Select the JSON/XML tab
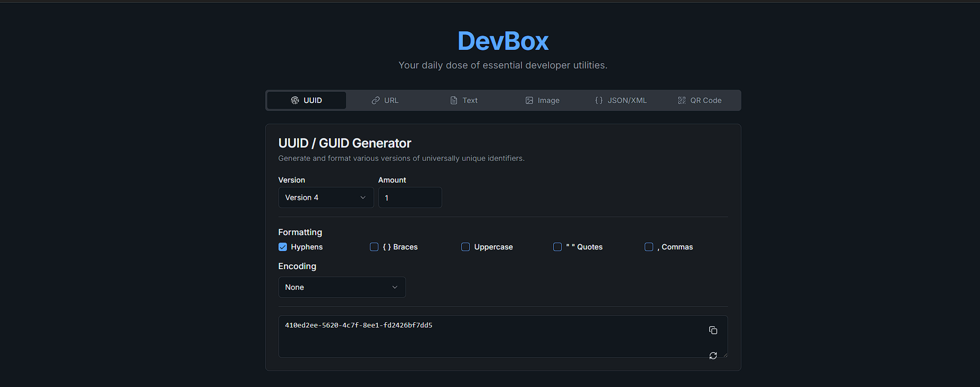 tap(621, 100)
